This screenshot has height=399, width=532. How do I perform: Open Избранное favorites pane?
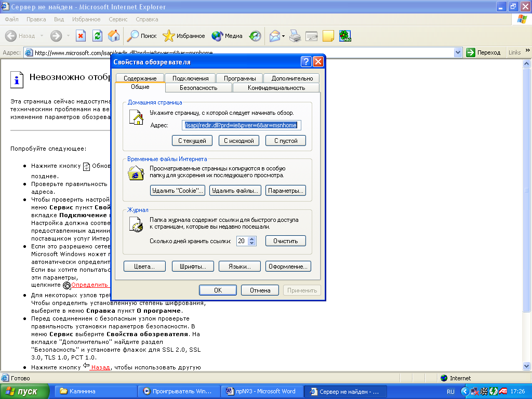pyautogui.click(x=183, y=36)
